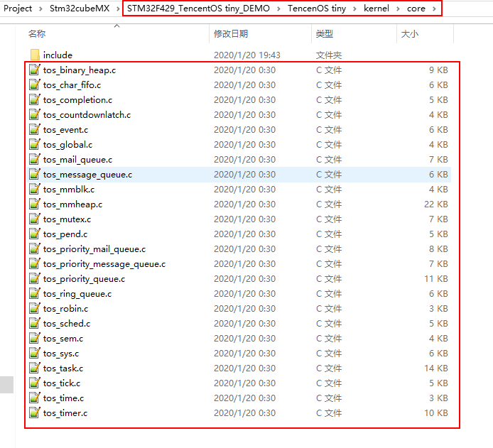Open the include folder icon

point(35,55)
